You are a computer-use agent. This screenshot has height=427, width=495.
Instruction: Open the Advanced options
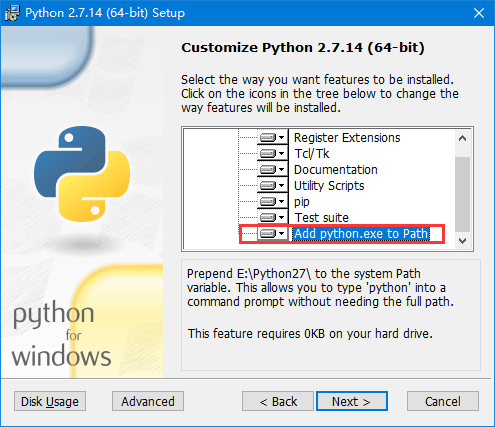pos(148,401)
